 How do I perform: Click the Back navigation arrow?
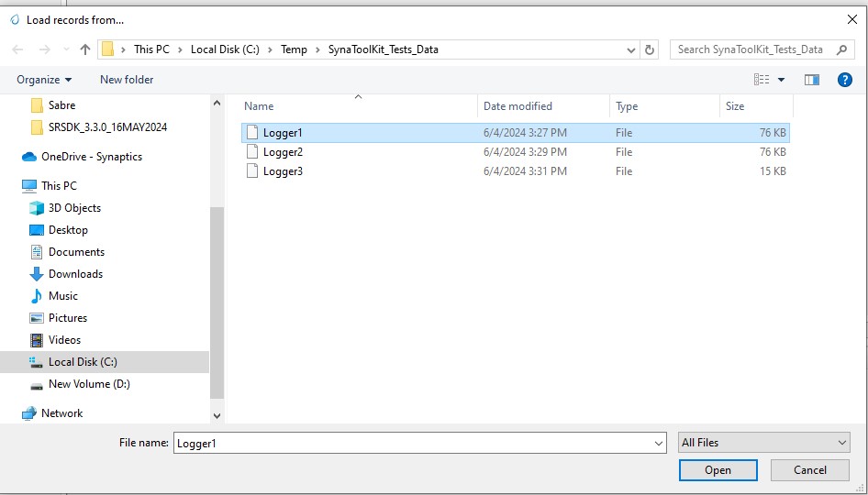18,49
